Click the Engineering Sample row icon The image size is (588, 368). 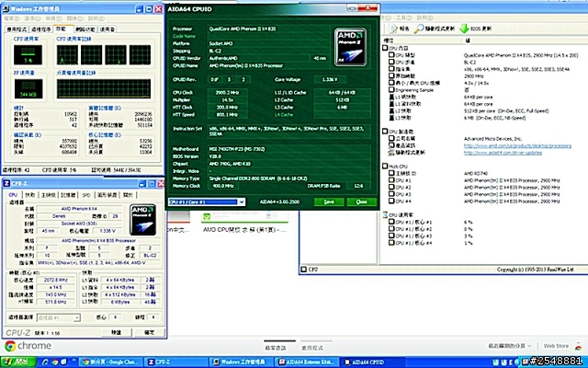coord(392,90)
